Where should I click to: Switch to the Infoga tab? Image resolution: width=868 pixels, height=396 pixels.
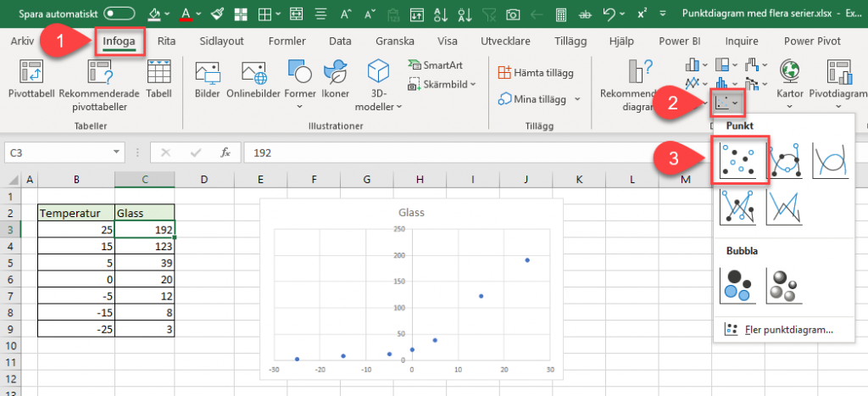[119, 41]
